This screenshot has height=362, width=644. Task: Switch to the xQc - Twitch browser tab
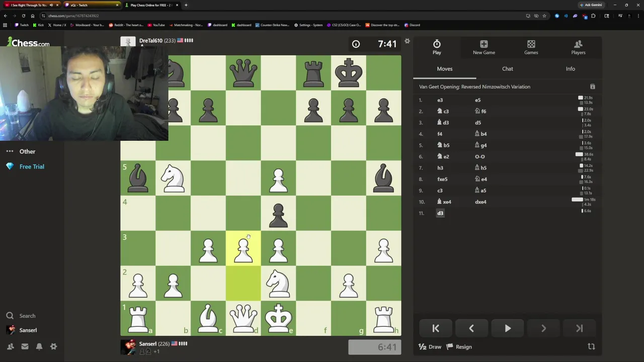92,5
